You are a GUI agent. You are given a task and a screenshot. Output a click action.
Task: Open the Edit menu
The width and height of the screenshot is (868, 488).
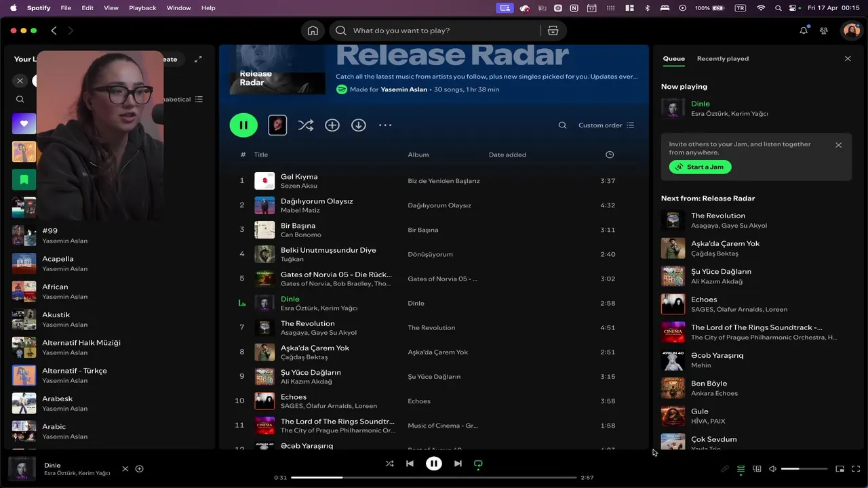[x=87, y=8]
